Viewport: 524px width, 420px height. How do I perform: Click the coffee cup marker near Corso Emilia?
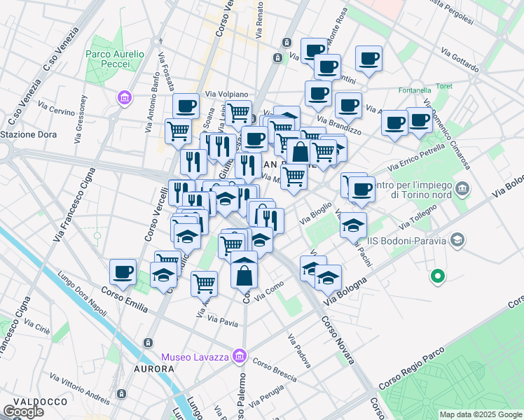tap(123, 272)
